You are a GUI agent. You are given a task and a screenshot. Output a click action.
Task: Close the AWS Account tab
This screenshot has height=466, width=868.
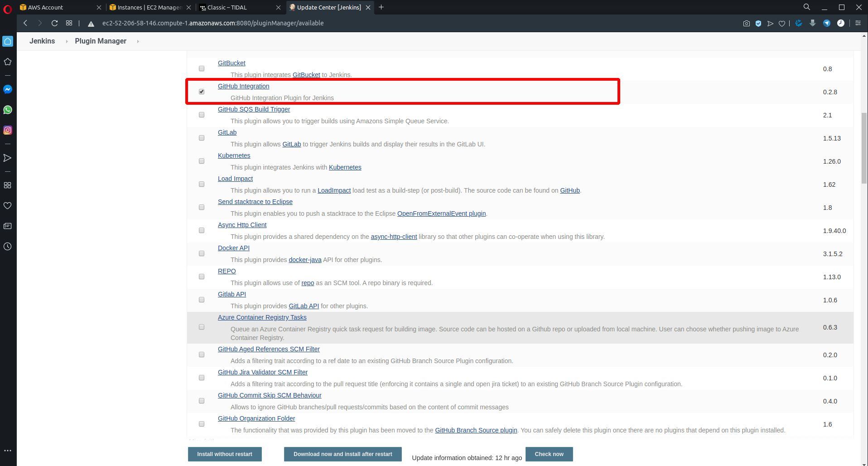(99, 7)
